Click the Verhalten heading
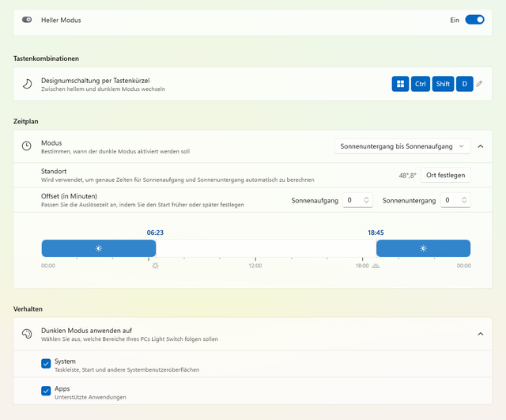Screen dimensions: 506x420 pyautogui.click(x=28, y=309)
